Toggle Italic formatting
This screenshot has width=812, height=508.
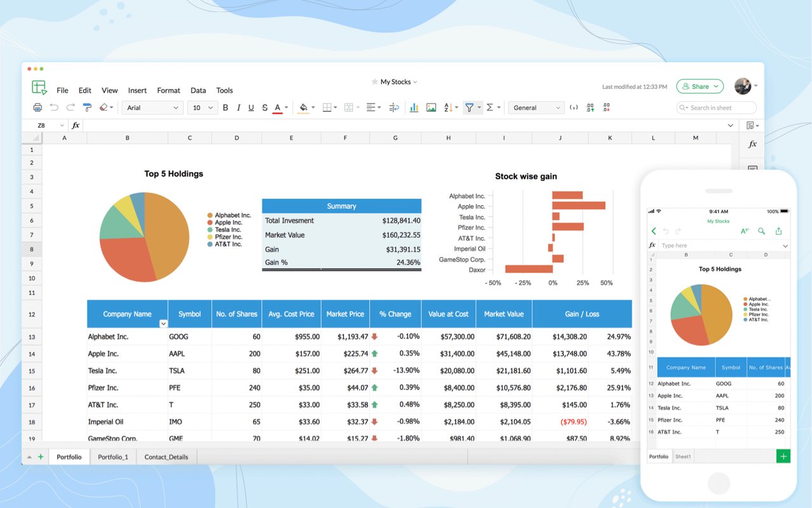(239, 108)
